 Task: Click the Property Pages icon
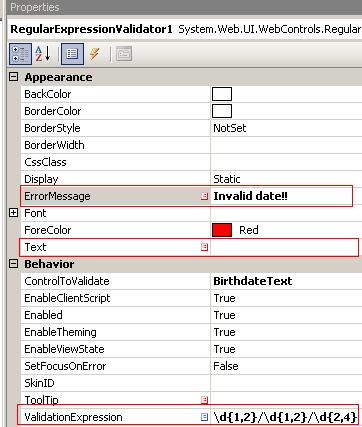click(124, 54)
